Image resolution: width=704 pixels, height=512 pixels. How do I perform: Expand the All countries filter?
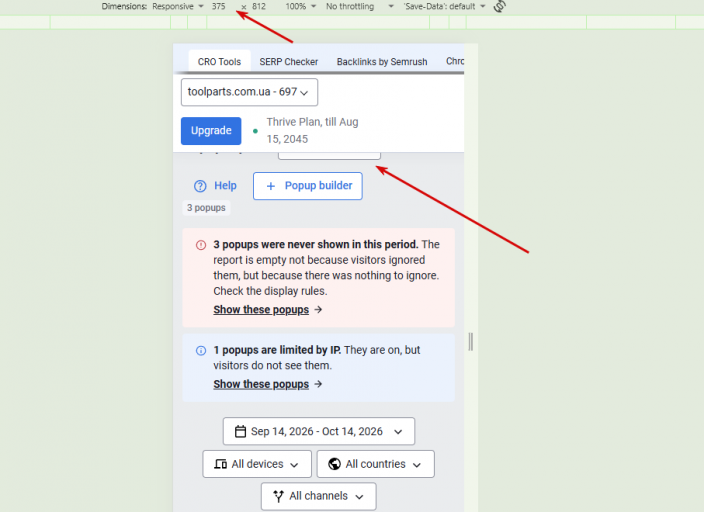376,464
